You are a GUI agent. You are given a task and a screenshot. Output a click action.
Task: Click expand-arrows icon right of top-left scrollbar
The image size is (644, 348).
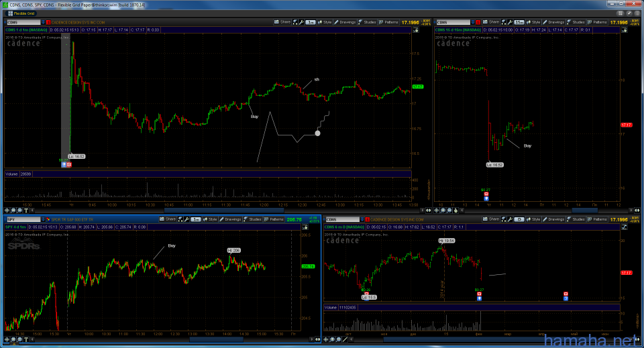(428, 210)
